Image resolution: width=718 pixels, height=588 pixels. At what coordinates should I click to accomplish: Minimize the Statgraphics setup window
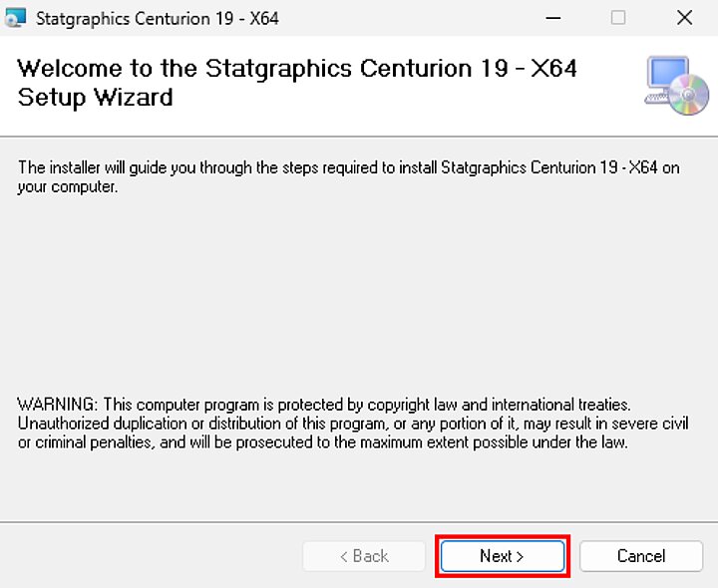(552, 18)
